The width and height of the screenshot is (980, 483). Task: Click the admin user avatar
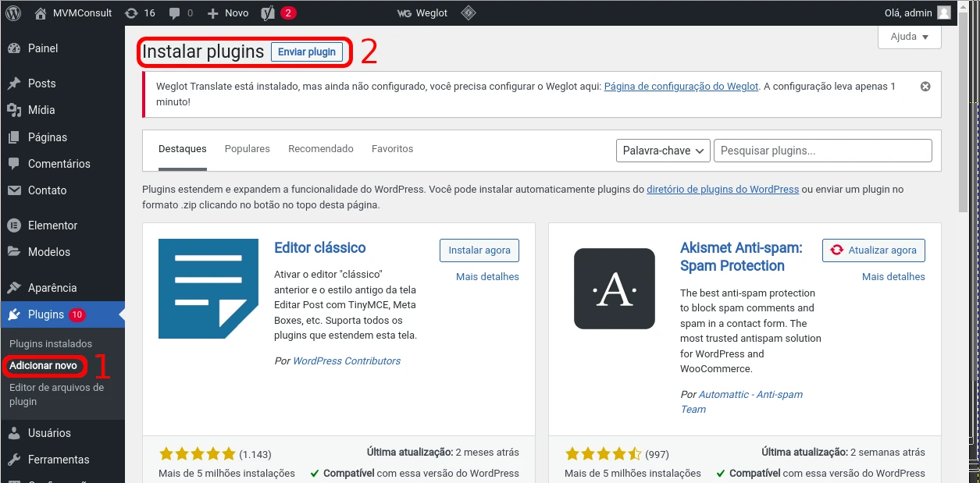944,12
